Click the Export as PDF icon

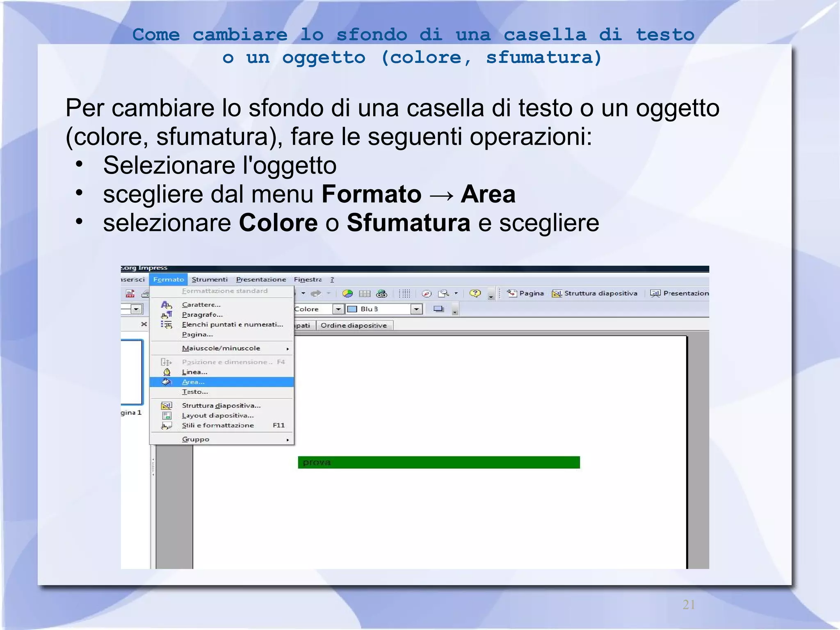130,293
